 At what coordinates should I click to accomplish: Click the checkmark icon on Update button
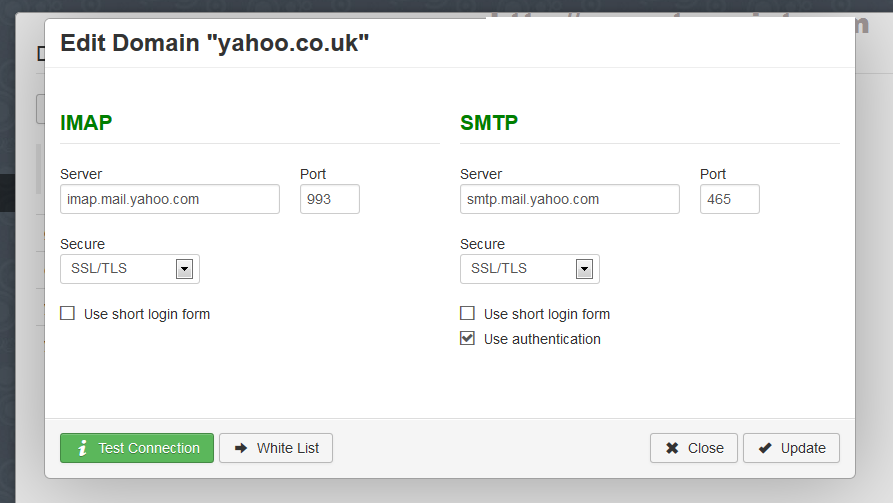(x=765, y=448)
